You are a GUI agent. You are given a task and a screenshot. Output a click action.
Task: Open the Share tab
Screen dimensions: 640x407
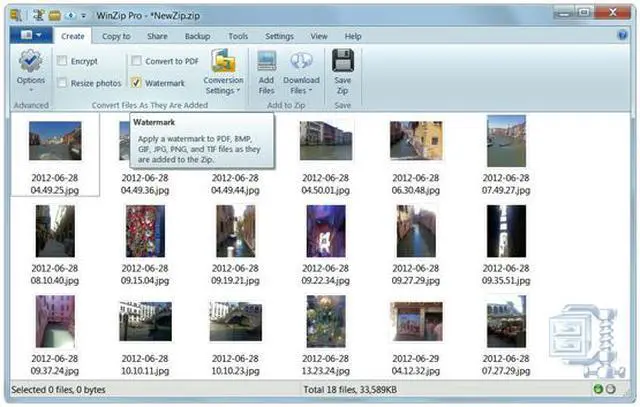point(157,36)
